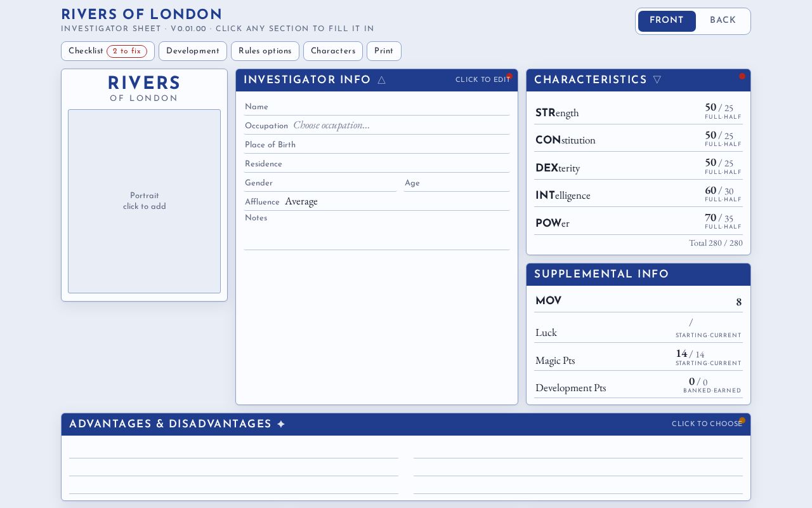Click the Notes area
The height and width of the screenshot is (508, 812).
click(x=377, y=232)
